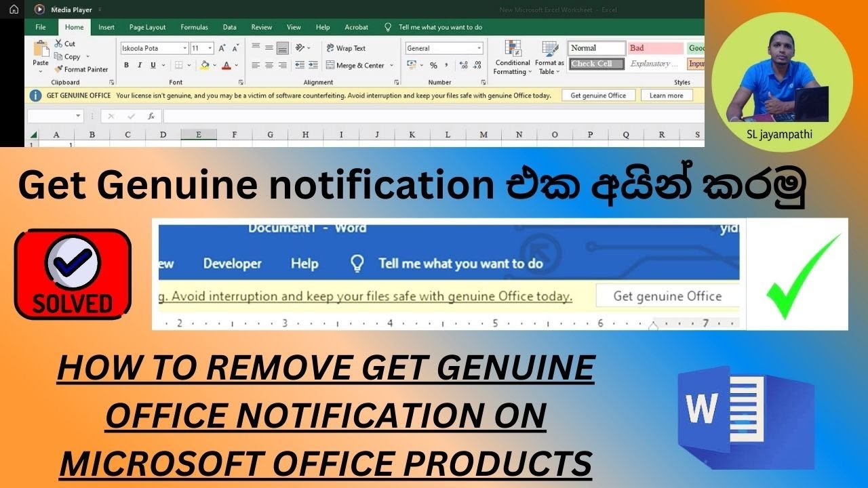Click the Orientation text angle icon

[300, 47]
